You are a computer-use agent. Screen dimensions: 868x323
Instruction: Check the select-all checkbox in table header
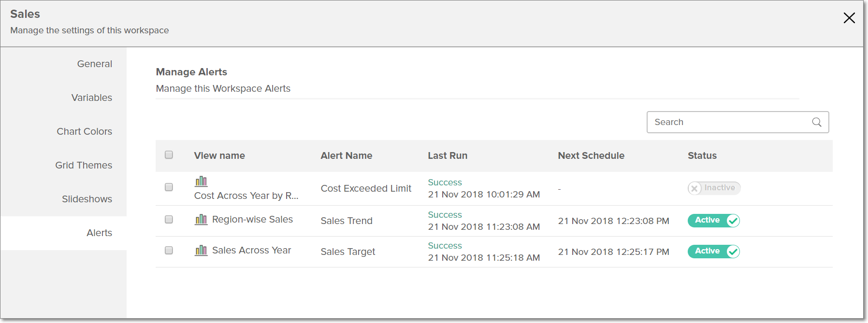[169, 155]
